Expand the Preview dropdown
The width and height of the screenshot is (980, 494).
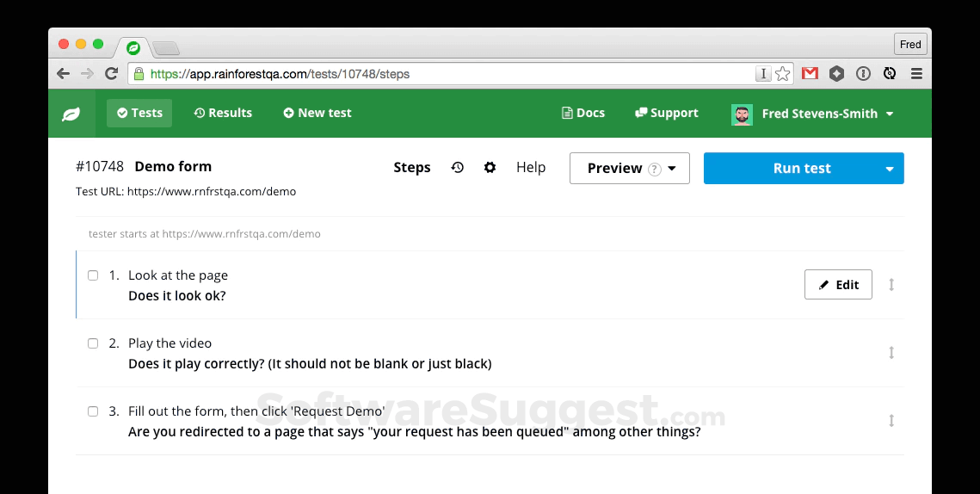pos(629,169)
